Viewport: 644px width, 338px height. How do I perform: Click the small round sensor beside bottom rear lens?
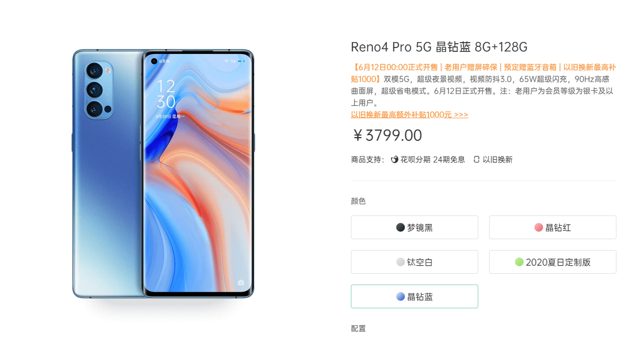point(107,109)
